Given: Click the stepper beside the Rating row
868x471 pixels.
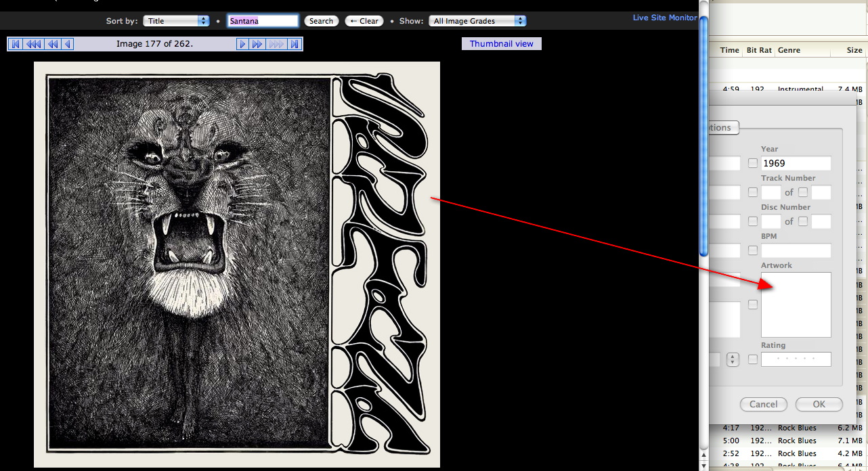Looking at the screenshot, I should coord(733,359).
